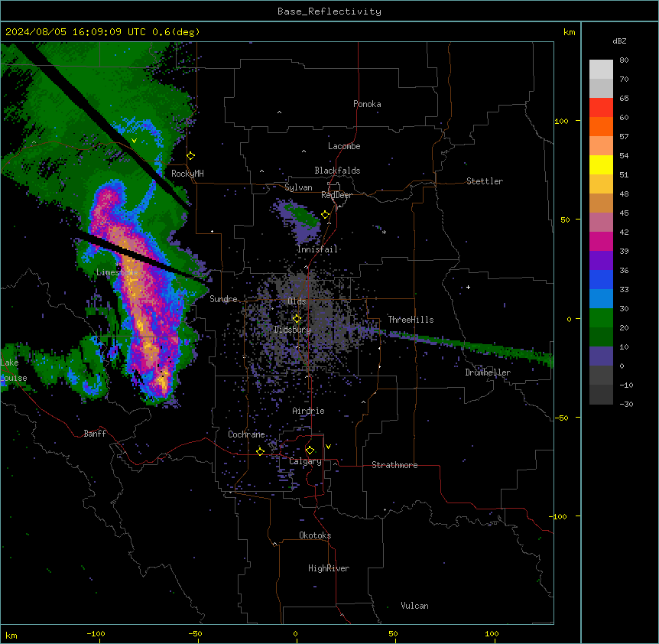Click the white plus marker west of Drumheller

(468, 287)
